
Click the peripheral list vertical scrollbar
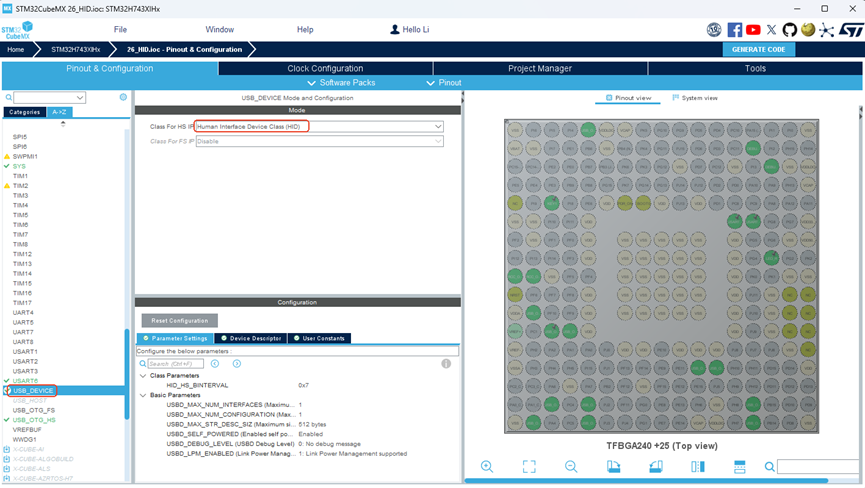coord(127,374)
